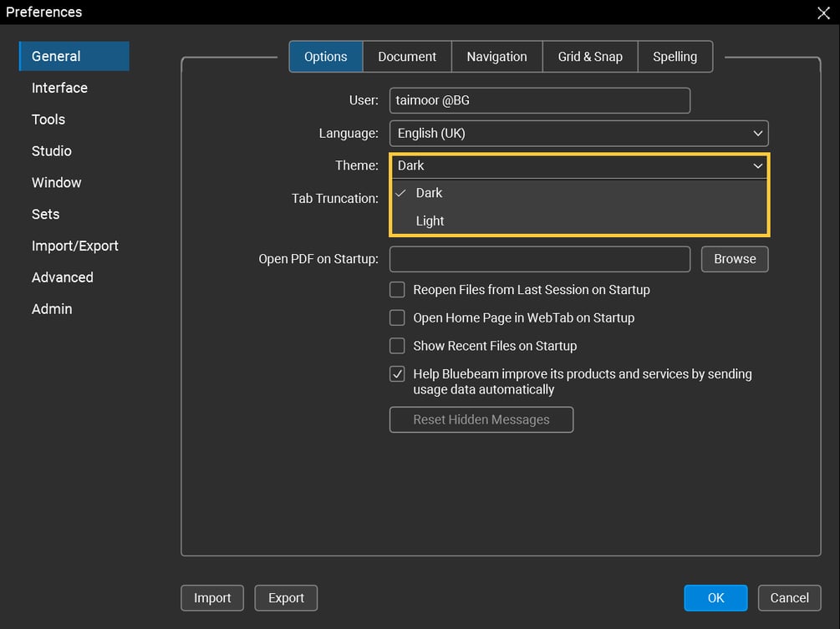Screen dimensions: 840x629
Task: Select the Light theme option
Action: [x=430, y=221]
